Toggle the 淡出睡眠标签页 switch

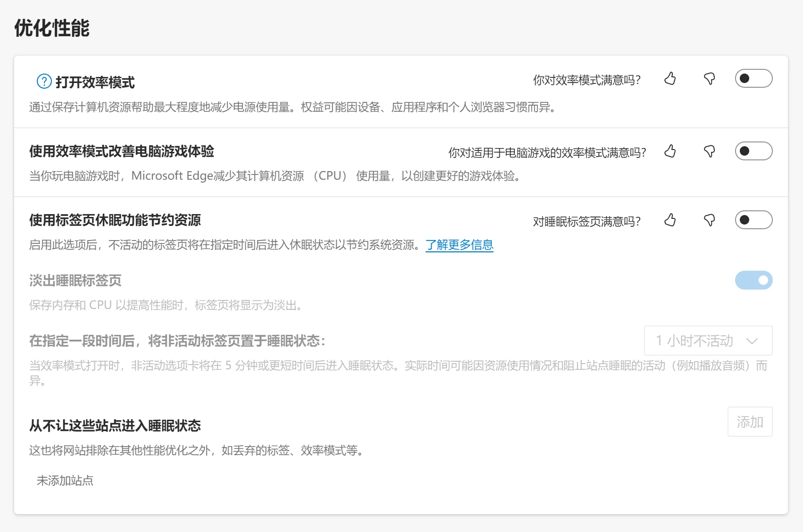pyautogui.click(x=753, y=280)
